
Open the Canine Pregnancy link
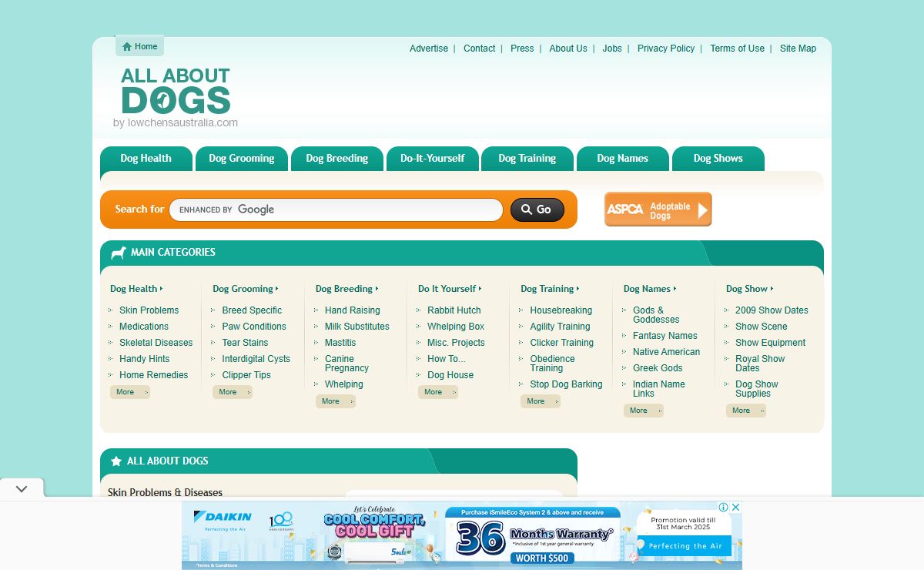(346, 364)
